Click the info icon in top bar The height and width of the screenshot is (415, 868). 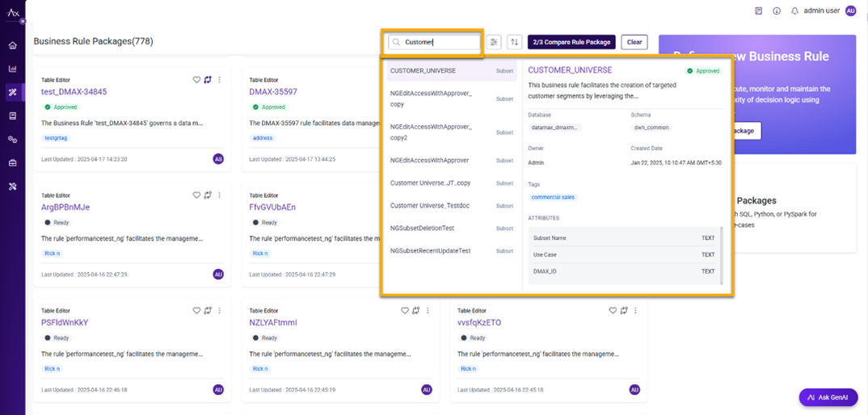[777, 11]
